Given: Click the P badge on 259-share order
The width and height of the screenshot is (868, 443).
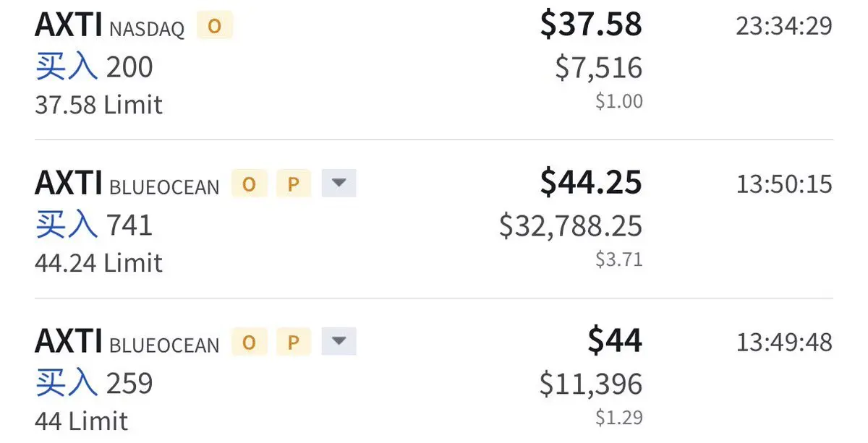Looking at the screenshot, I should pyautogui.click(x=293, y=342).
